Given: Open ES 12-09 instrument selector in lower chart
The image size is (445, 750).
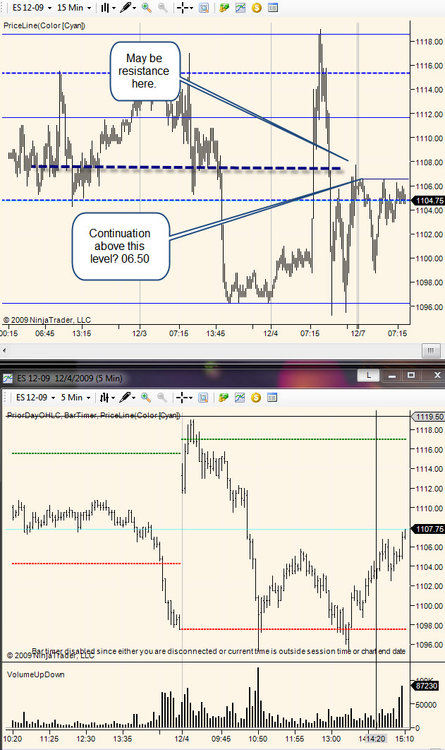Looking at the screenshot, I should [35, 397].
